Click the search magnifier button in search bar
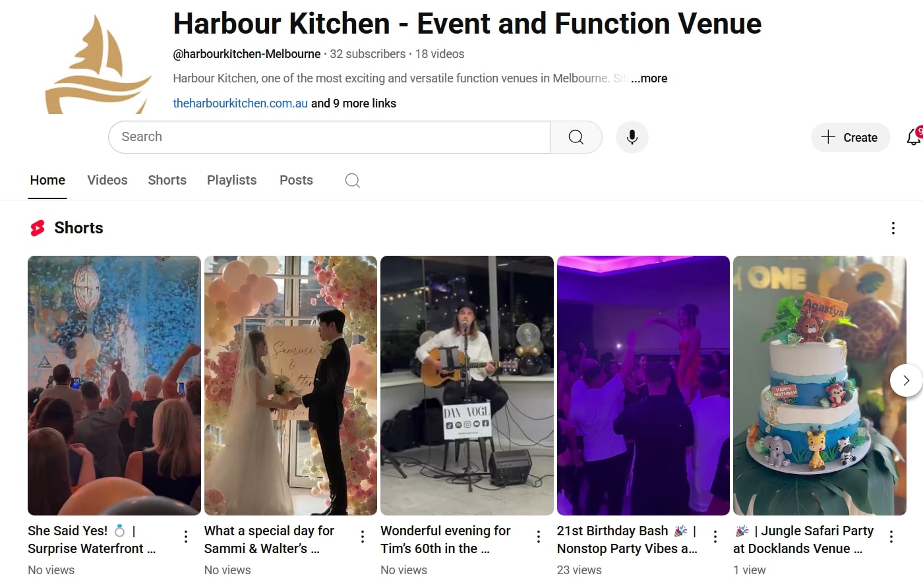Screen dimensions: 923x588 (x=576, y=137)
